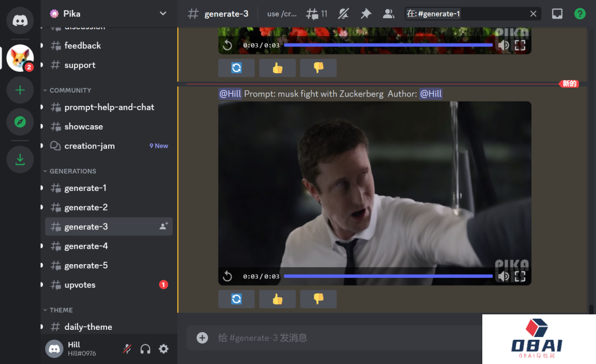Click the Add a Server plus icon
The height and width of the screenshot is (364, 596).
click(x=20, y=90)
